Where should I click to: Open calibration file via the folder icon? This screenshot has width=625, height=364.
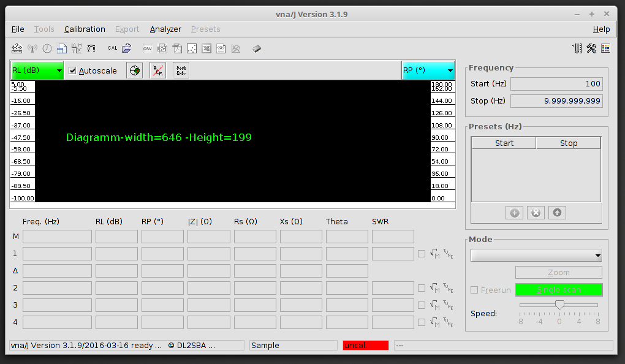pyautogui.click(x=127, y=48)
